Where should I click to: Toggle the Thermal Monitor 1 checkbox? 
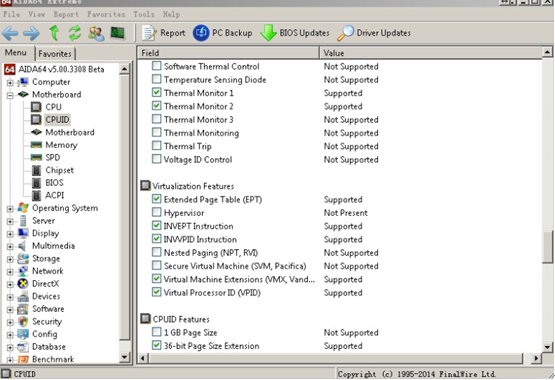pyautogui.click(x=156, y=92)
